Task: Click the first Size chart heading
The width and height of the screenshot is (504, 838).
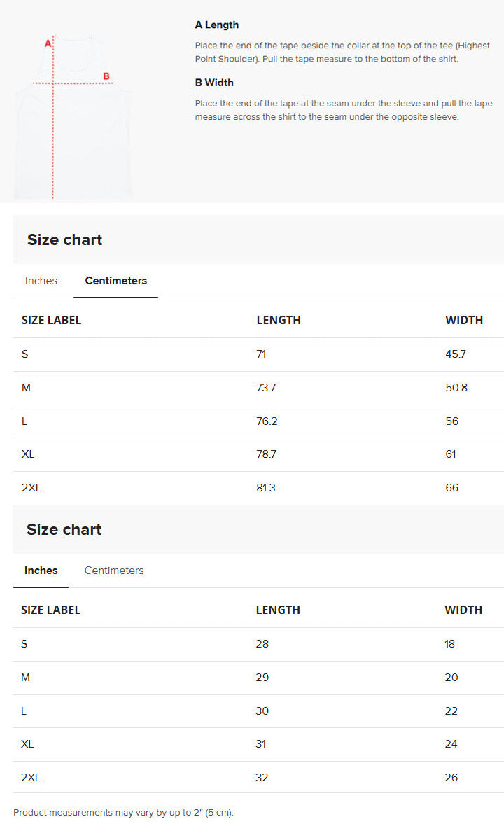Action: point(64,239)
